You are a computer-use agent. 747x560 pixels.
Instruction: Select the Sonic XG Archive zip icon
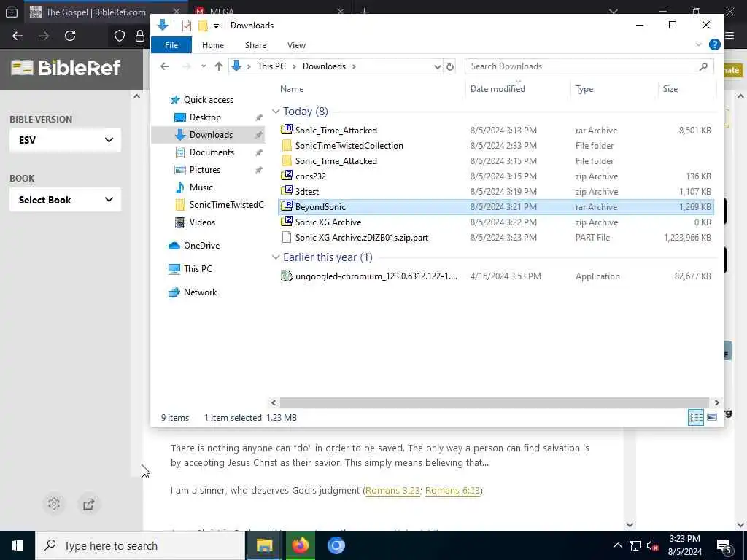point(286,222)
